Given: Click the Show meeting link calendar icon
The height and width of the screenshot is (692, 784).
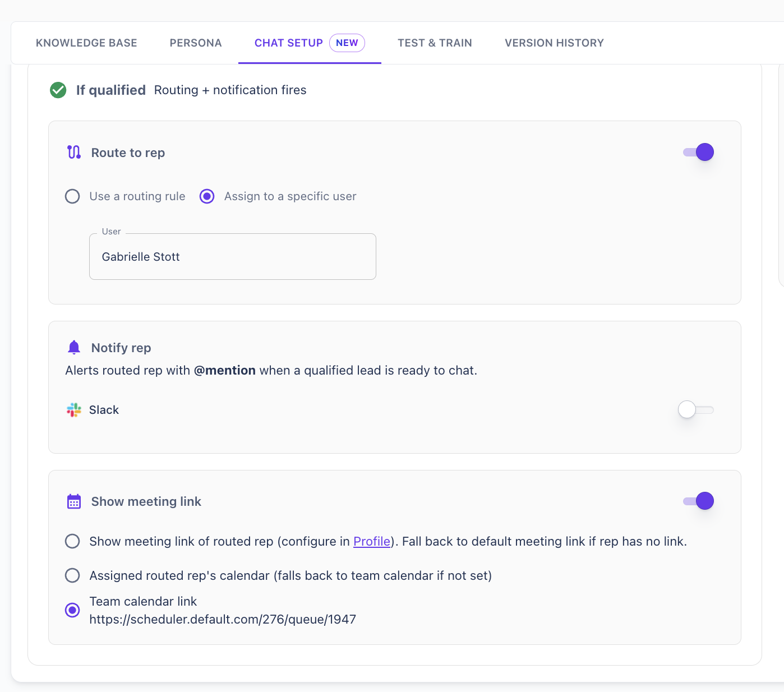Looking at the screenshot, I should (x=74, y=501).
